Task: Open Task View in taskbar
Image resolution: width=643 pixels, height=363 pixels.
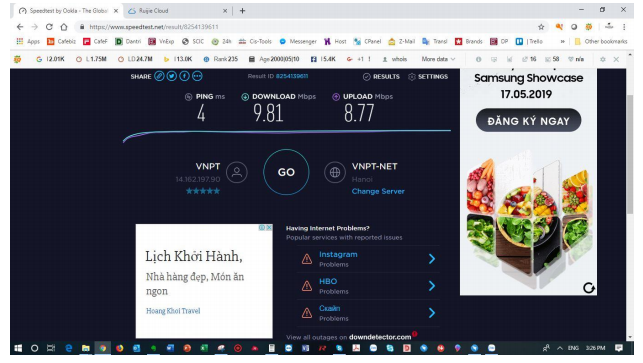Action: point(51,348)
